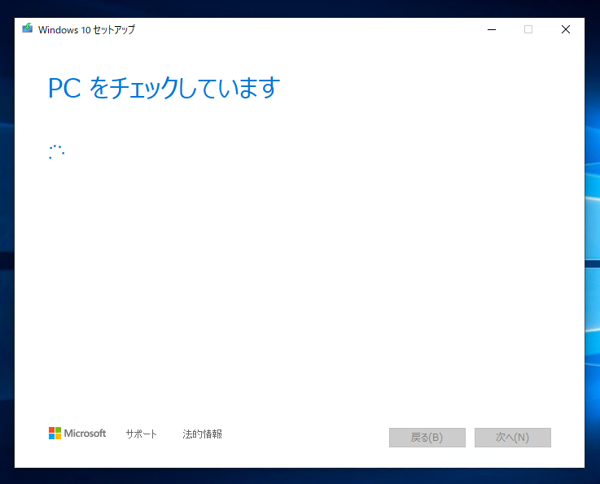The image size is (600, 484).
Task: Close the Windows 10 setup window
Action: (x=566, y=29)
